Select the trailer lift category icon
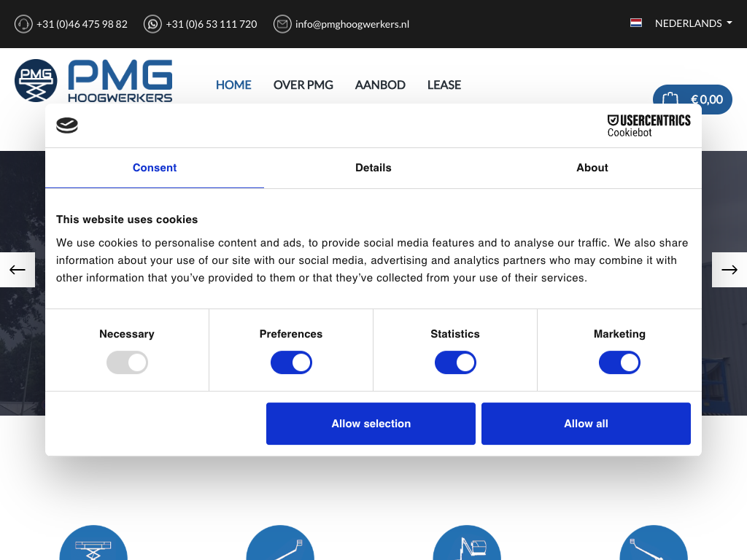Viewport: 747px width, 560px height. [x=654, y=542]
